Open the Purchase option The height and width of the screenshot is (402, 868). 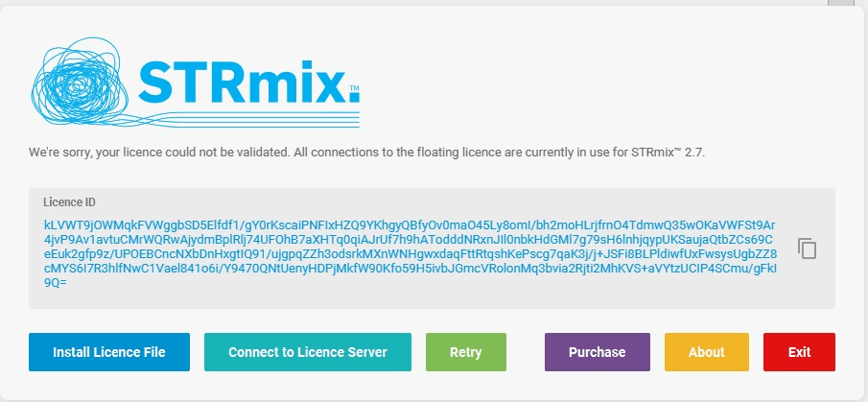598,352
